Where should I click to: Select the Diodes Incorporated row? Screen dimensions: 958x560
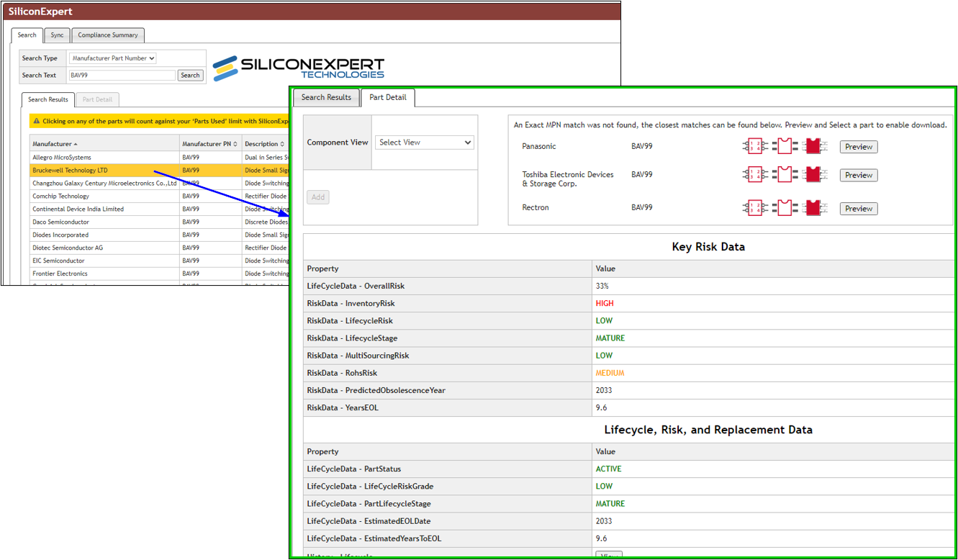click(x=159, y=235)
